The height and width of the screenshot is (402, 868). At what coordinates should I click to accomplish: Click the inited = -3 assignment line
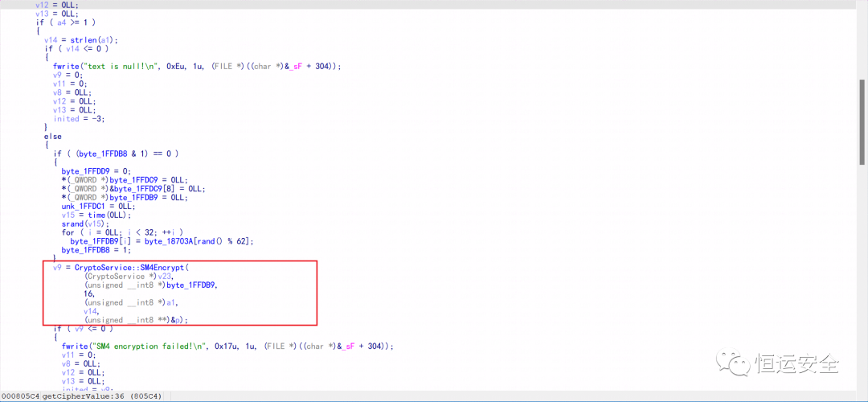pos(79,118)
